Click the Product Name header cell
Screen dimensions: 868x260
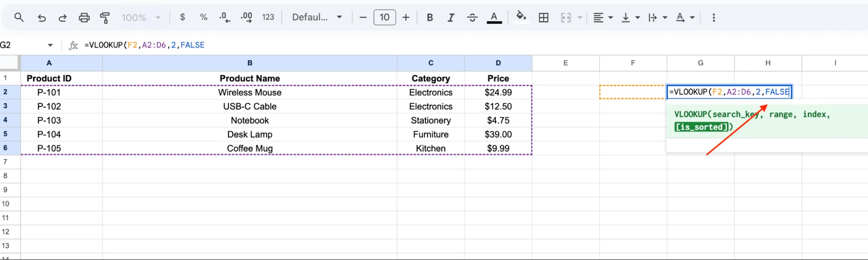[250, 78]
